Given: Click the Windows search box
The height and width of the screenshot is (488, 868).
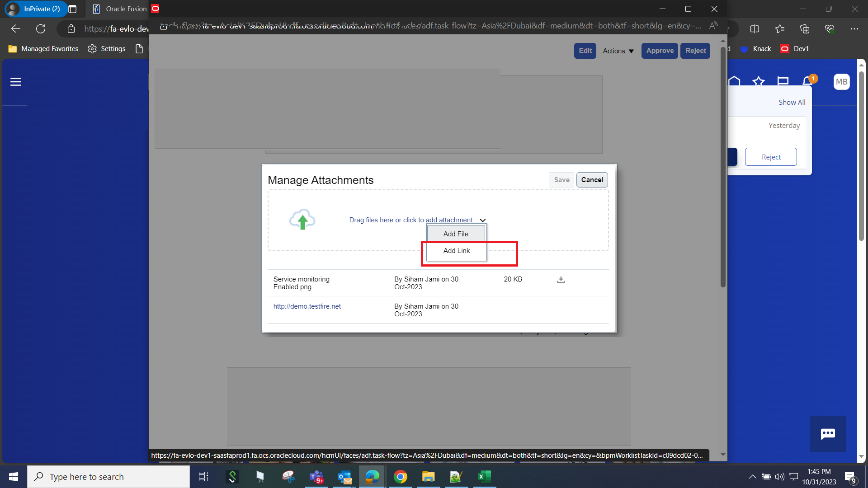Looking at the screenshot, I should 108,477.
